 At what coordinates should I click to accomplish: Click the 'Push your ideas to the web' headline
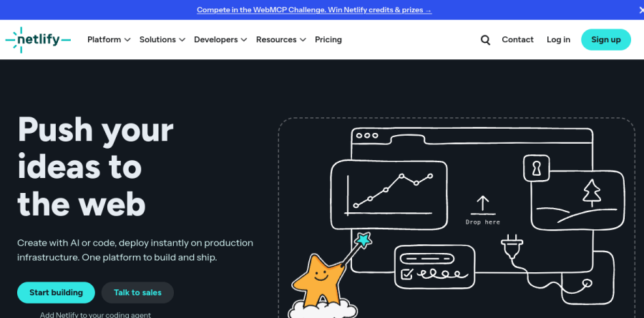(x=95, y=167)
